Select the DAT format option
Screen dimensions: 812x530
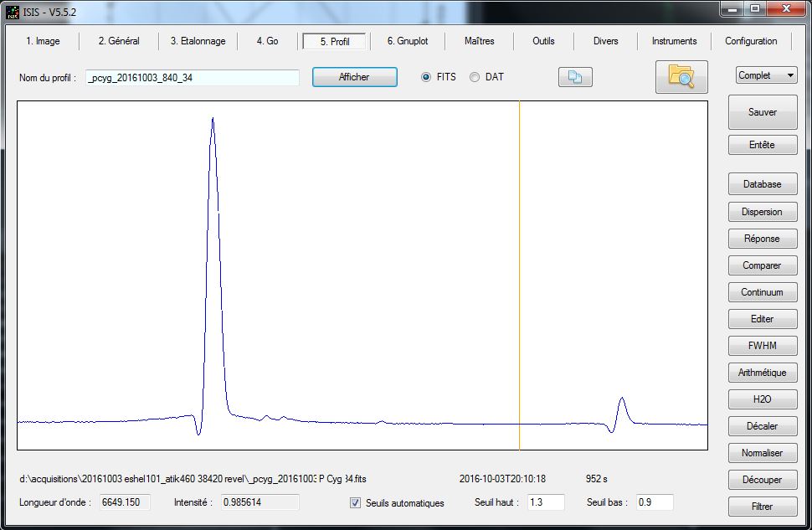[x=475, y=77]
